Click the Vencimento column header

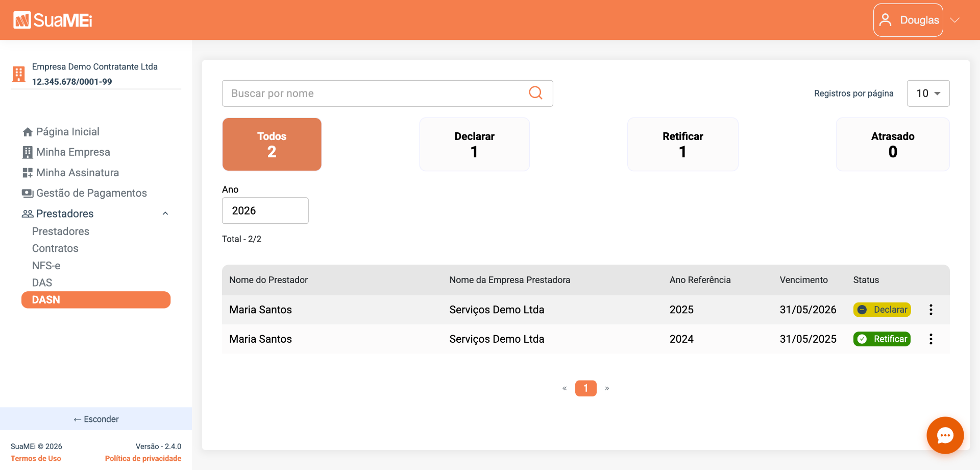coord(803,280)
